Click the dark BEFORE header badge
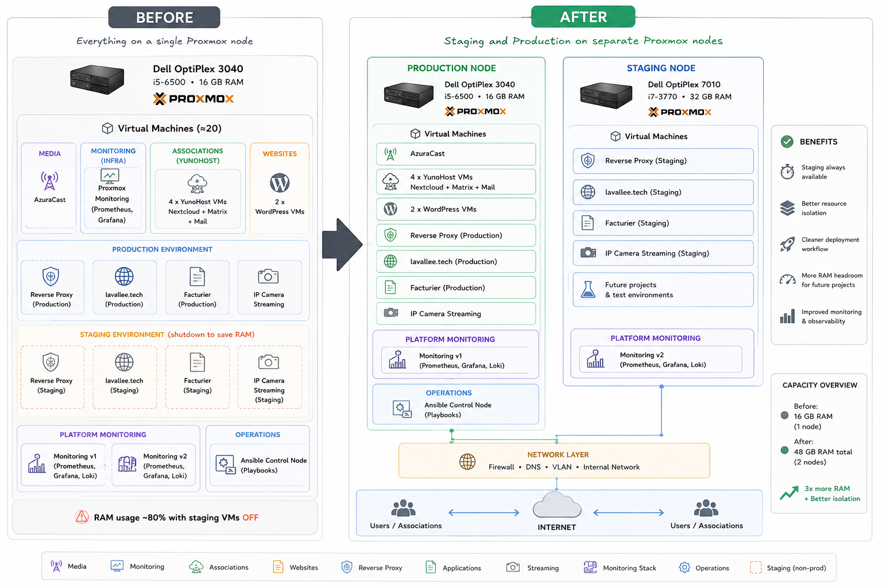The image size is (882, 588). click(164, 17)
